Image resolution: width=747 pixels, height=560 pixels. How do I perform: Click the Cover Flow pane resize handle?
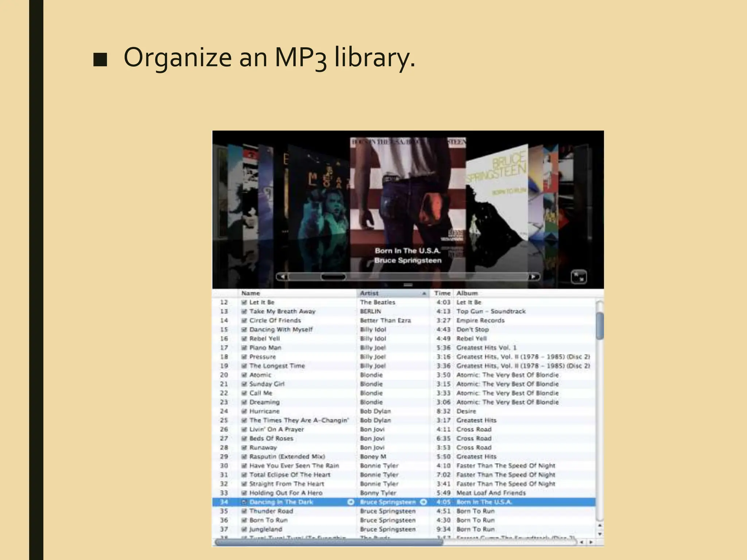[x=408, y=285]
